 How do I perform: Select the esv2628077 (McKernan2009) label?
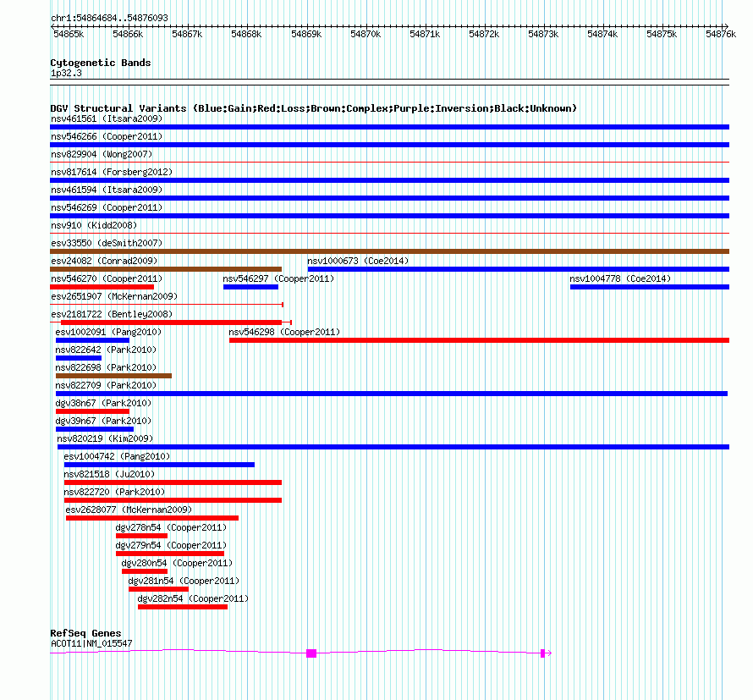tap(129, 510)
